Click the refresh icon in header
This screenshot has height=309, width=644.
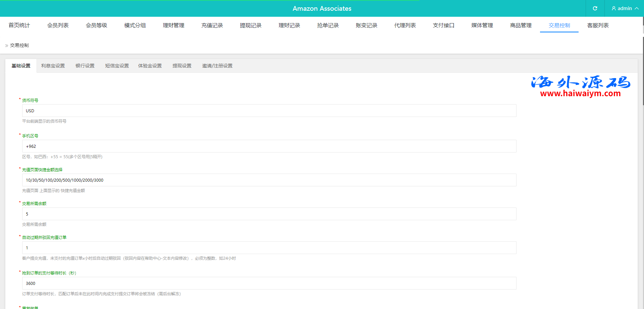595,8
